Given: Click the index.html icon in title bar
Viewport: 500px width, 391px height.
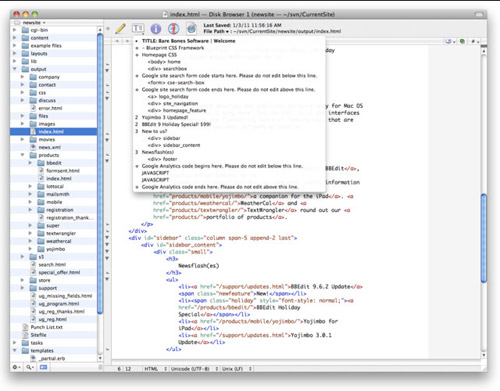Looking at the screenshot, I should pos(165,14).
